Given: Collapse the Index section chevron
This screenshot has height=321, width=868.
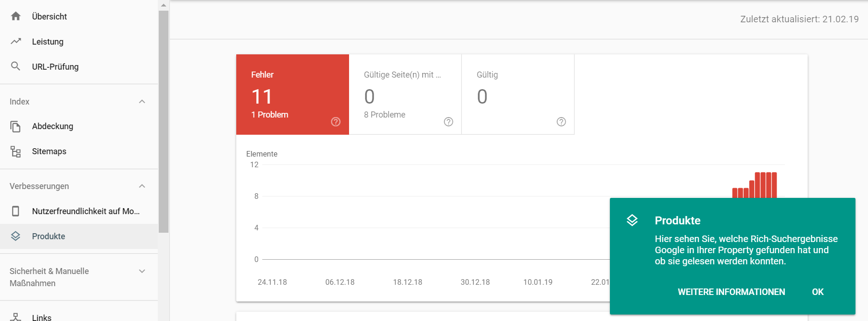Looking at the screenshot, I should tap(142, 102).
